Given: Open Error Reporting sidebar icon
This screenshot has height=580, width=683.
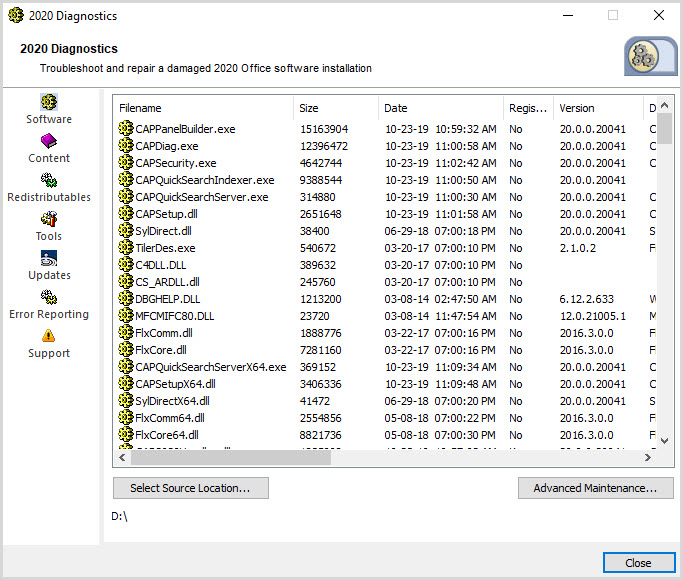Looking at the screenshot, I should click(49, 297).
